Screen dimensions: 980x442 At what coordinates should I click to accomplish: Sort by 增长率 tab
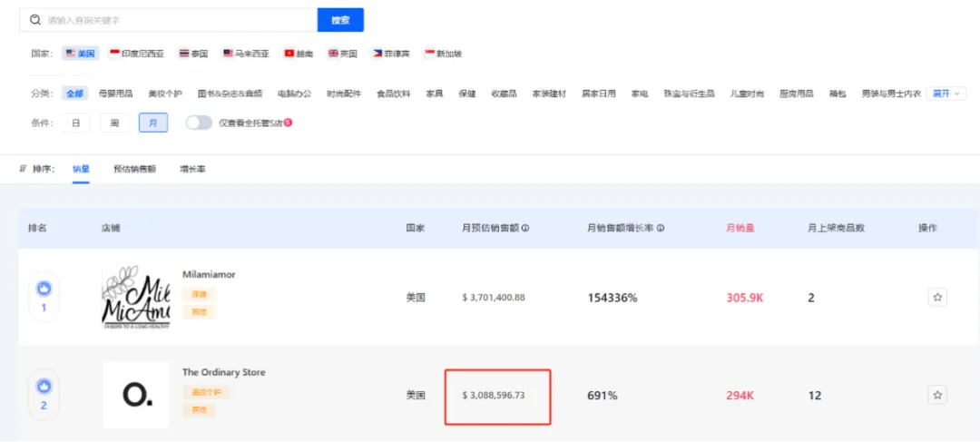pyautogui.click(x=192, y=169)
